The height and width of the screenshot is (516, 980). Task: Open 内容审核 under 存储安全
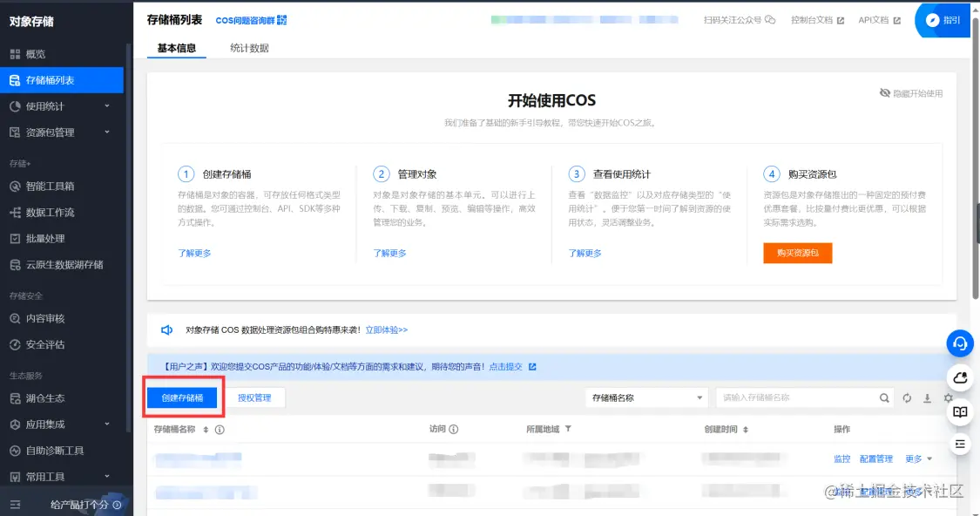coord(45,319)
